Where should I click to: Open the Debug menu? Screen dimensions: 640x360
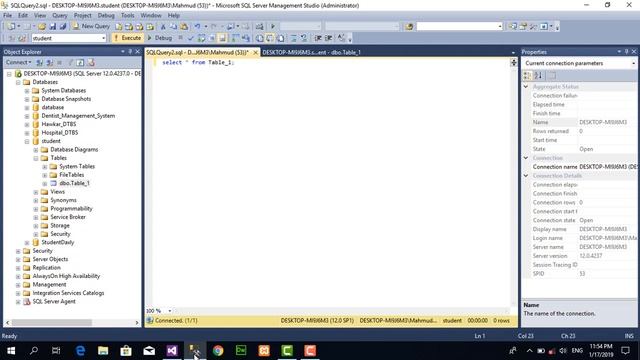106,15
